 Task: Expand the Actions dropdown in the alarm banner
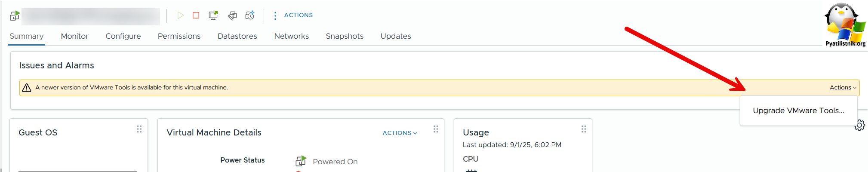click(843, 88)
